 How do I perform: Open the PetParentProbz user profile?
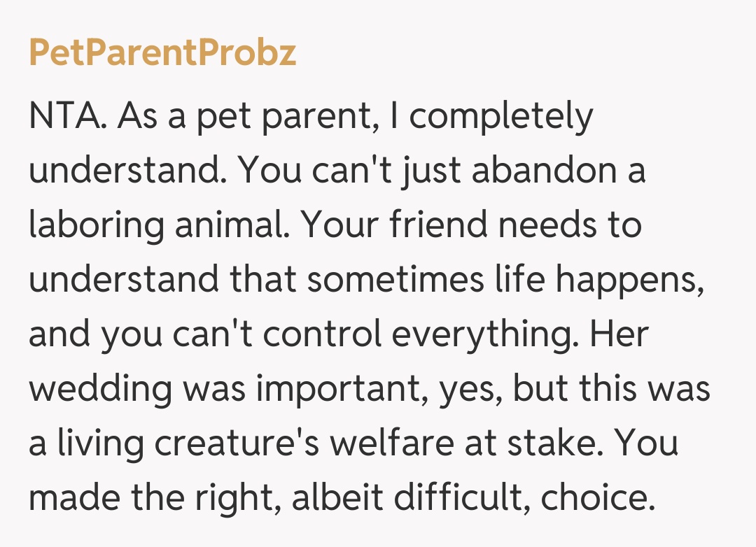162,54
